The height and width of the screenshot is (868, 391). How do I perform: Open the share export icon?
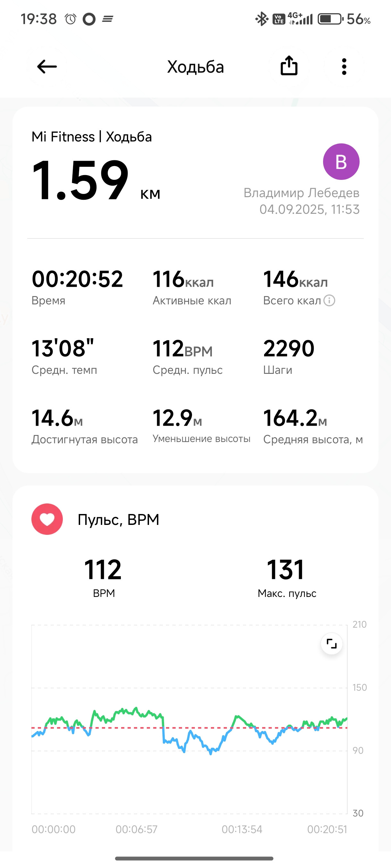[x=289, y=66]
